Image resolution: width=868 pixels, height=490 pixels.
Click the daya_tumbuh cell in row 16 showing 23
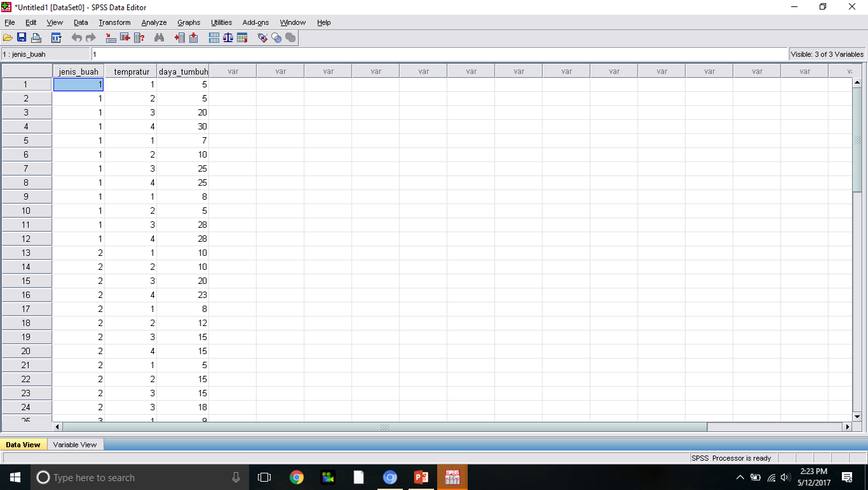click(x=183, y=295)
